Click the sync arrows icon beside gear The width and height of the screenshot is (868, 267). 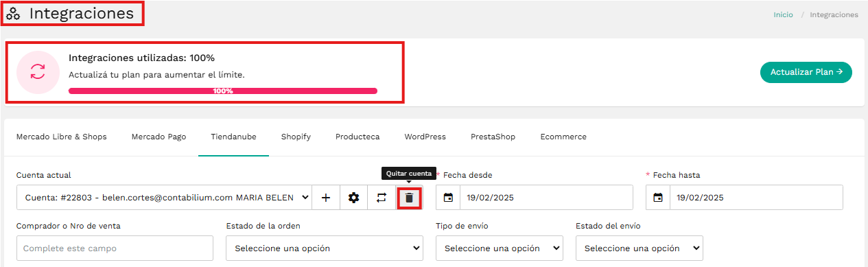382,198
